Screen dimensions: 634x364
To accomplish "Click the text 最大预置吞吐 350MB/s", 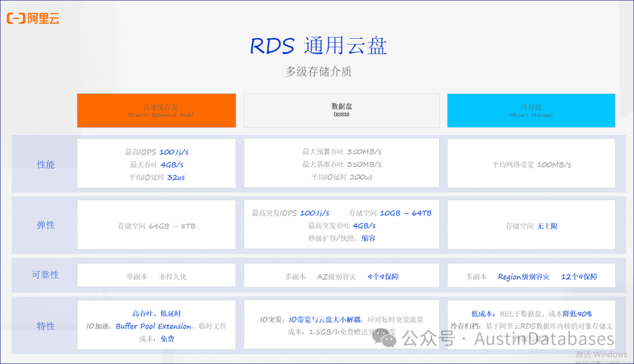I will coord(342,151).
